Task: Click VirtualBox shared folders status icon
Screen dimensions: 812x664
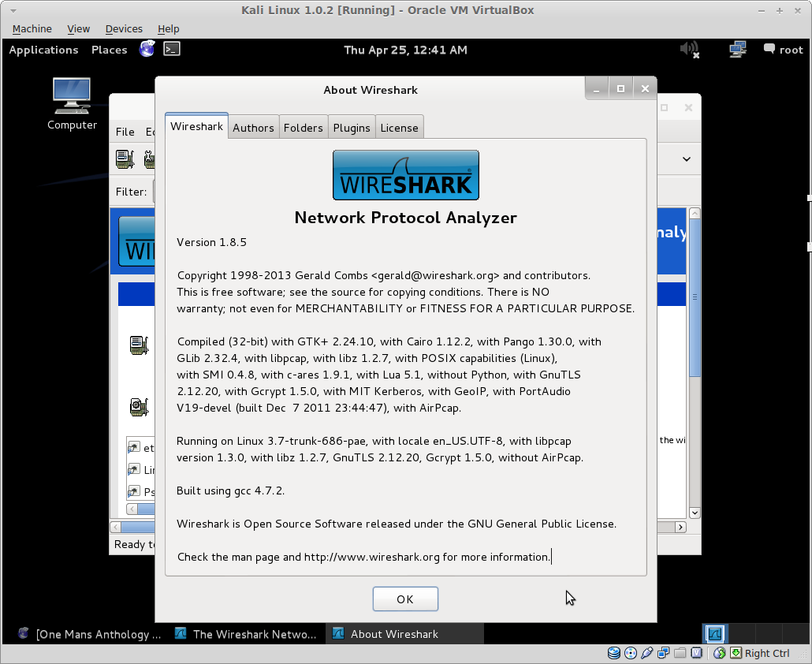Action: (x=680, y=653)
